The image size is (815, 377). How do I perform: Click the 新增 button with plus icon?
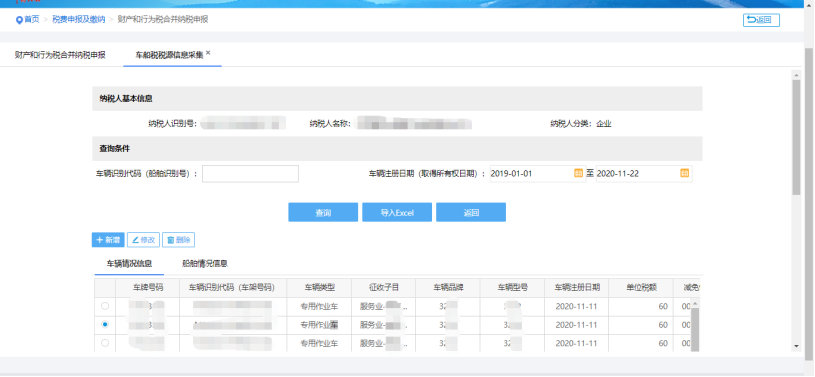[108, 240]
